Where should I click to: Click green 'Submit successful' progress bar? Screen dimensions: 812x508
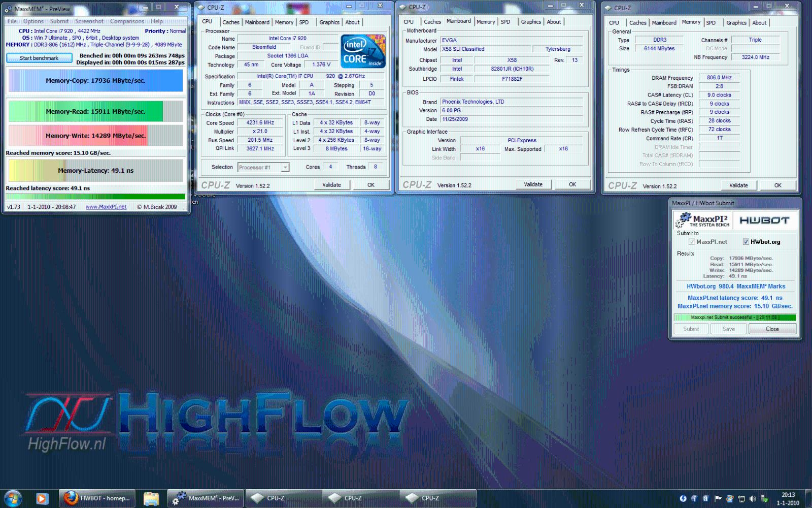point(734,317)
